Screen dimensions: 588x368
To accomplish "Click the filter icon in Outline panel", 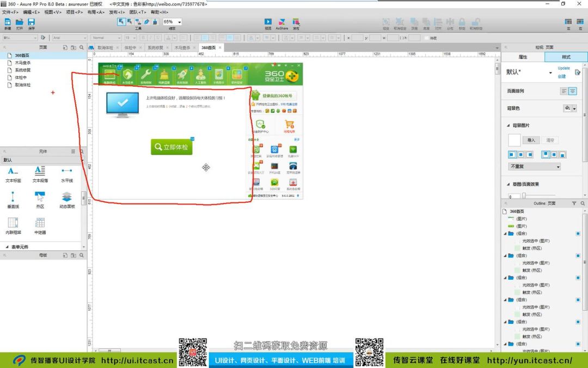I will [574, 203].
